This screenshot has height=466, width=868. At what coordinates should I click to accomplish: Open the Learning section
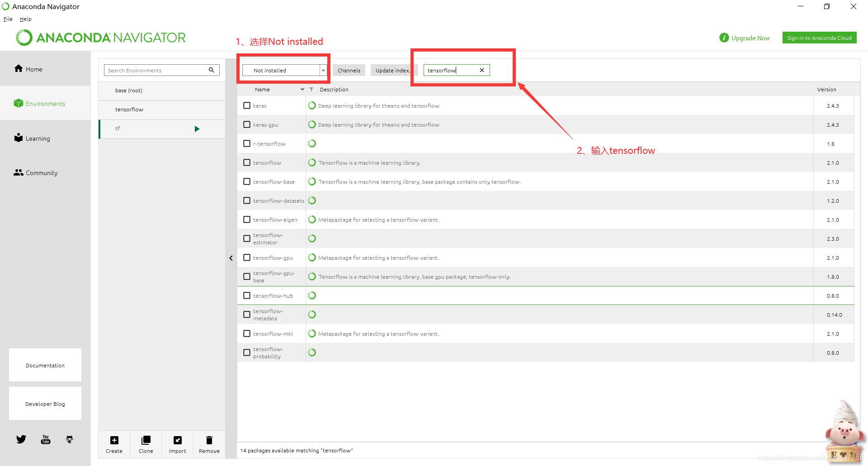tap(32, 138)
